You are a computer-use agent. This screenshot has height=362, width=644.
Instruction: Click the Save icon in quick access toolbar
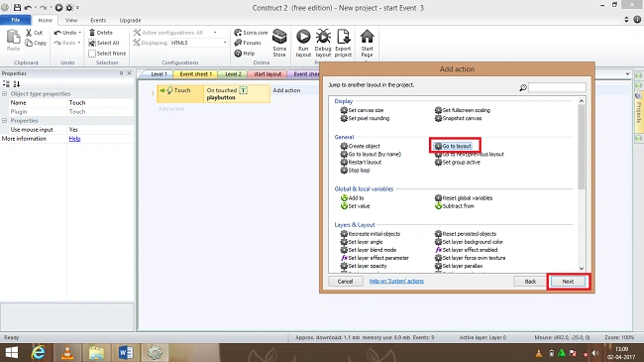(x=17, y=7)
